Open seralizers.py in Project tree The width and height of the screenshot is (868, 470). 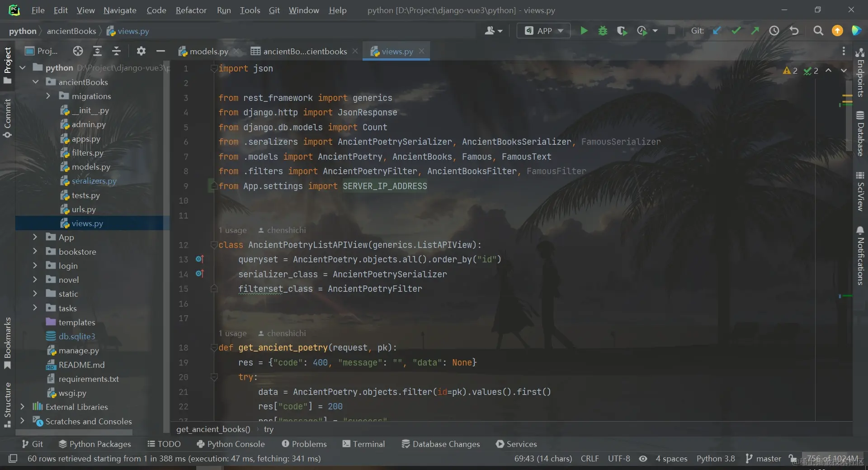click(x=94, y=180)
